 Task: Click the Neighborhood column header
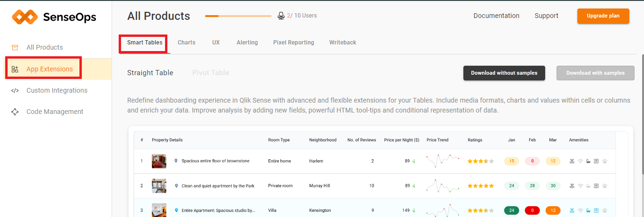(323, 140)
